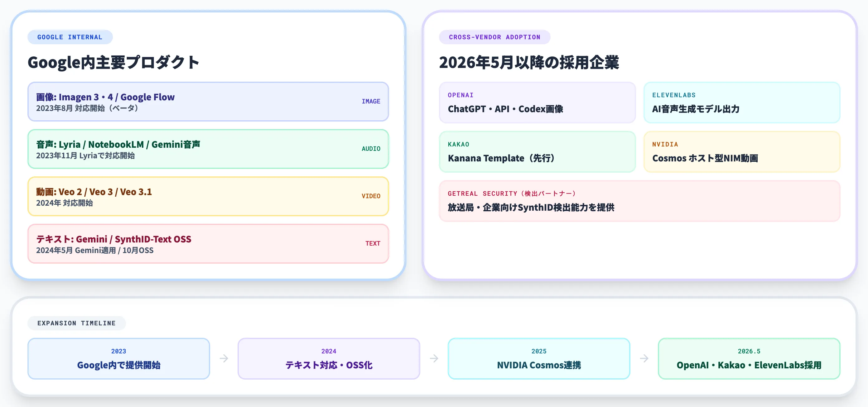Select NVIDIA Cosmos連携 timeline step

[x=539, y=365]
